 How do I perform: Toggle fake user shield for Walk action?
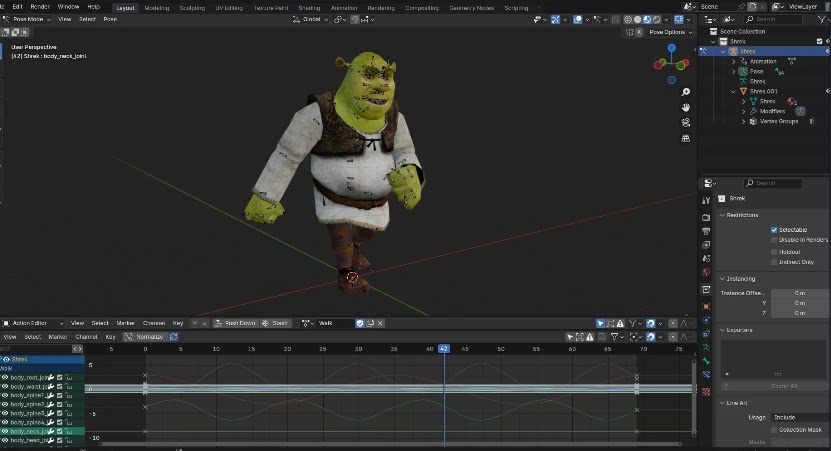pyautogui.click(x=360, y=323)
